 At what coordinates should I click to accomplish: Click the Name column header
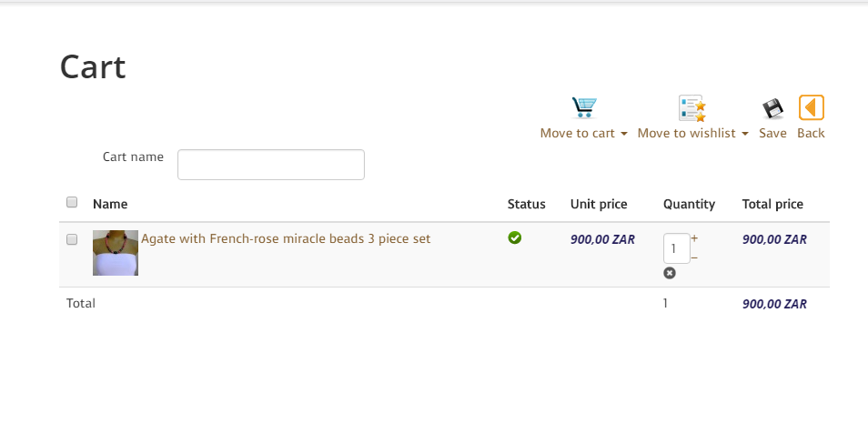click(x=110, y=204)
